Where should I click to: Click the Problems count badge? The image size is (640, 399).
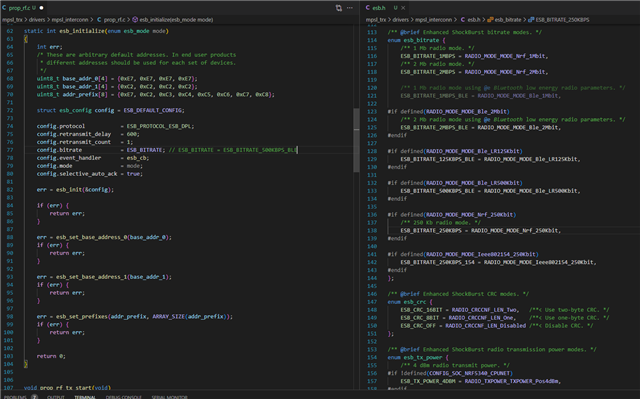[x=34, y=397]
